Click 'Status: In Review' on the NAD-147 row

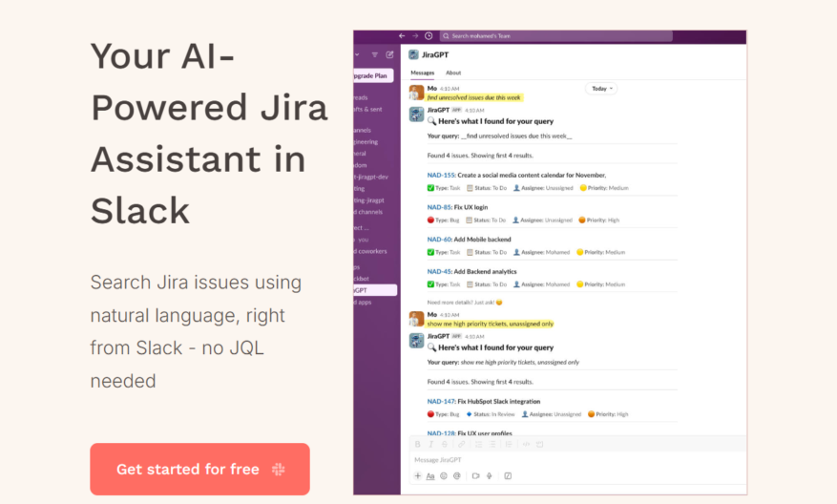pyautogui.click(x=491, y=414)
